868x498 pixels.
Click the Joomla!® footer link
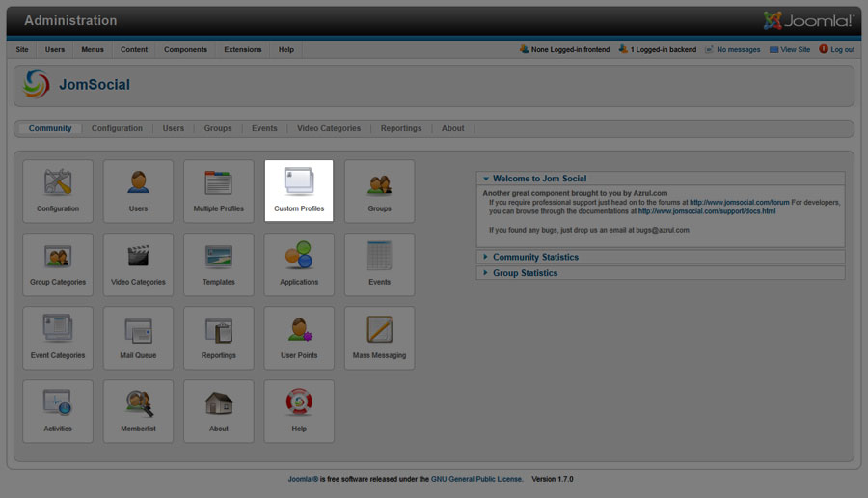(x=303, y=479)
